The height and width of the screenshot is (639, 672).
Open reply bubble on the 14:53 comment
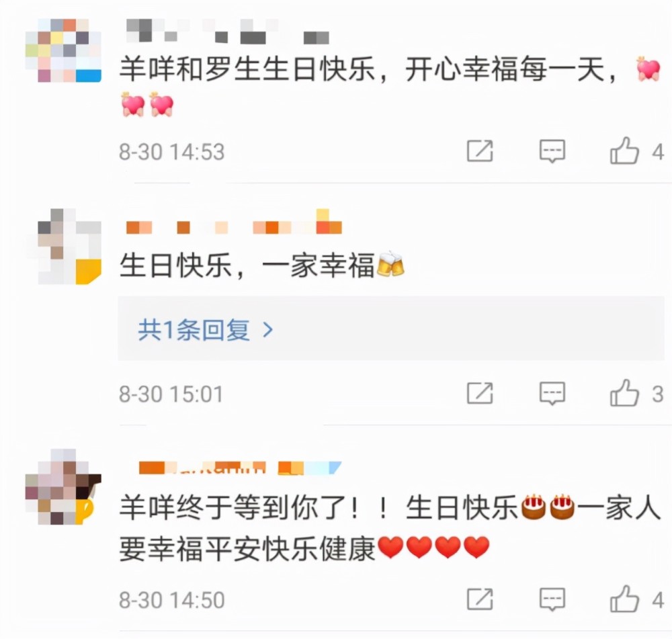click(x=552, y=151)
